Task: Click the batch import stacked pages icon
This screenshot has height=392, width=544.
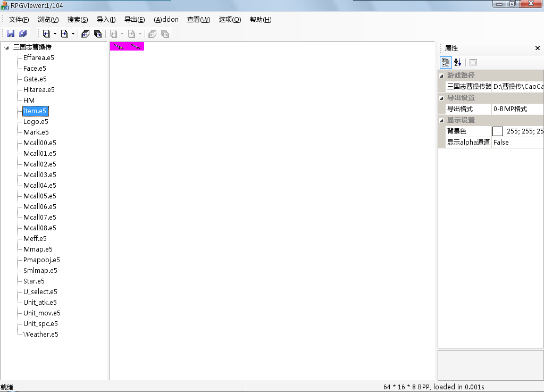Action: (x=85, y=34)
